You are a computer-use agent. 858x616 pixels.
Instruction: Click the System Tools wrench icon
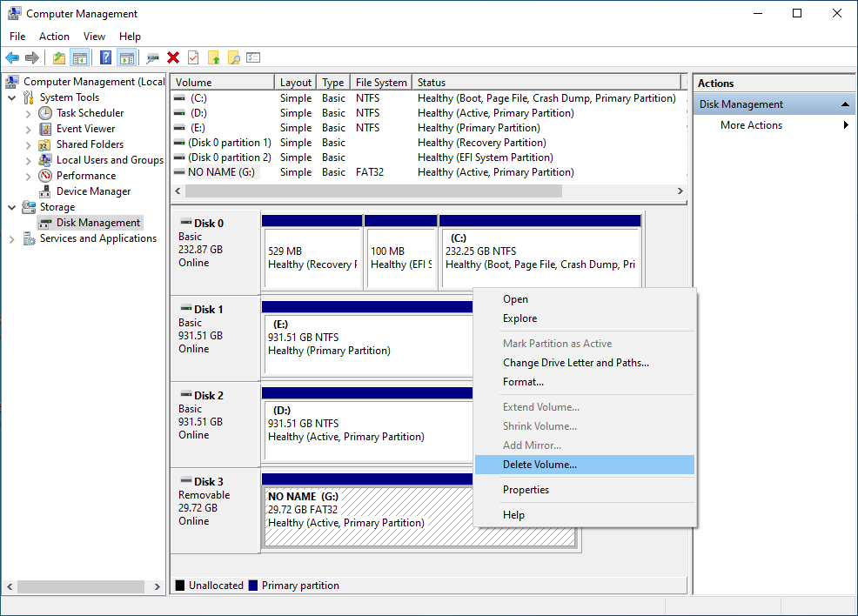[29, 97]
